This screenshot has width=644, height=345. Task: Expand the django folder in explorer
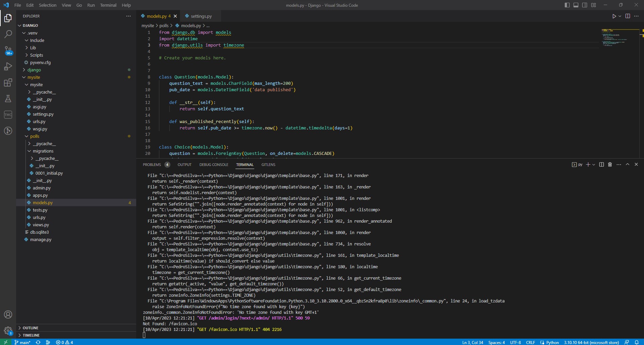tap(34, 70)
